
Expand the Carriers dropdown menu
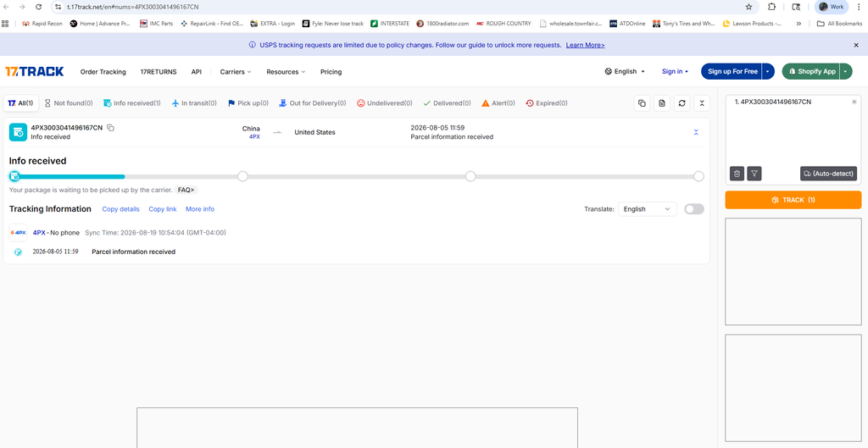pyautogui.click(x=236, y=72)
